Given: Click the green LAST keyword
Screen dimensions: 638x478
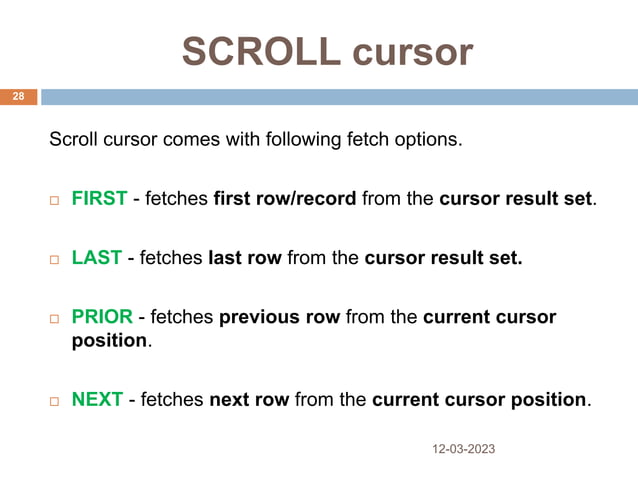Looking at the screenshot, I should pyautogui.click(x=97, y=258).
